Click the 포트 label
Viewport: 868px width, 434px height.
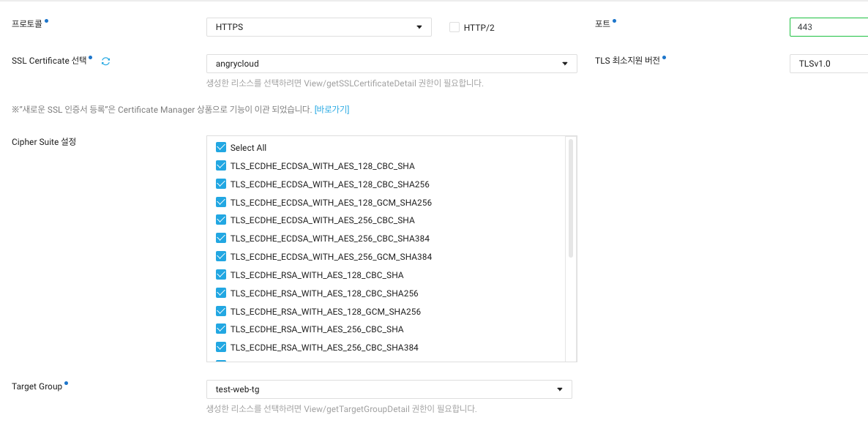[x=603, y=24]
